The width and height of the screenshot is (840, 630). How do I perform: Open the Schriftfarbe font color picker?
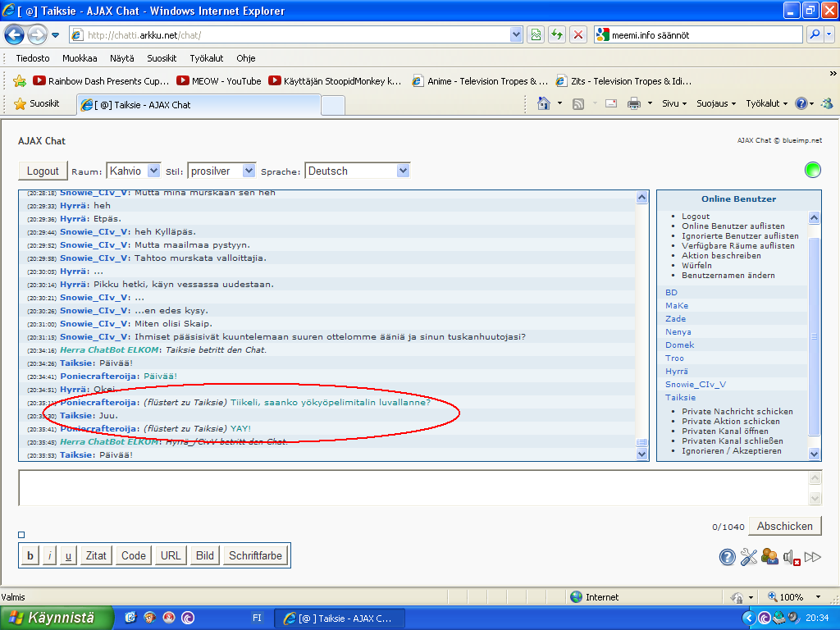[256, 555]
